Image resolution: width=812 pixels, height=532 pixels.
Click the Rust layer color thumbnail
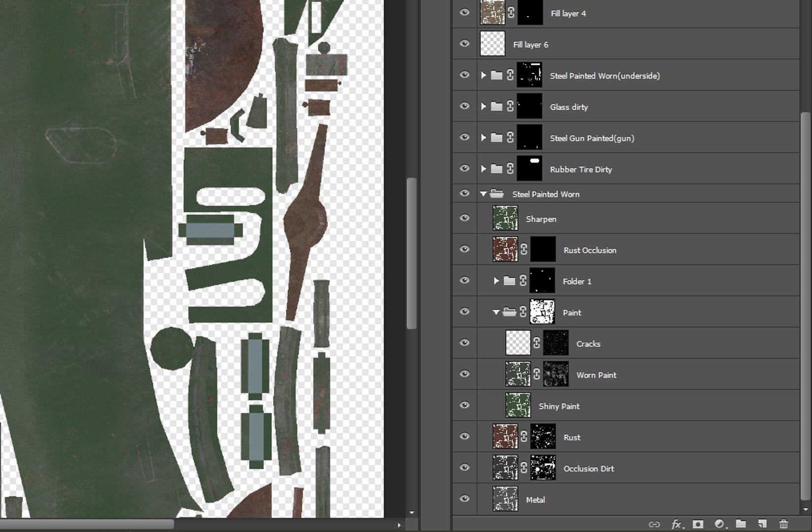(x=505, y=436)
